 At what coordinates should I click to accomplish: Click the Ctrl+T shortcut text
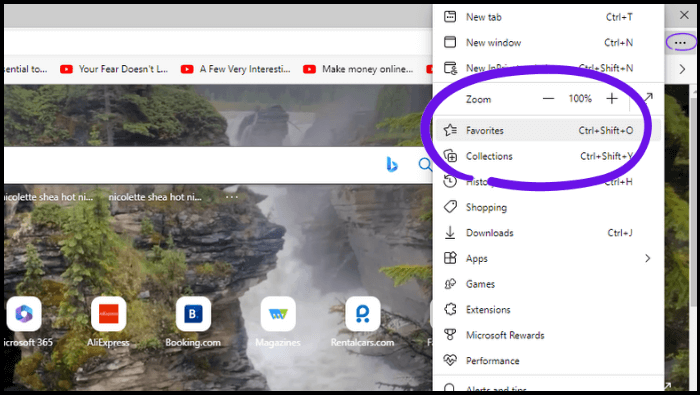619,17
